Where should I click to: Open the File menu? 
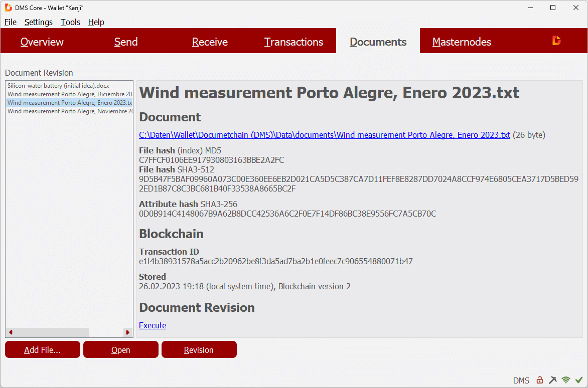pos(11,22)
